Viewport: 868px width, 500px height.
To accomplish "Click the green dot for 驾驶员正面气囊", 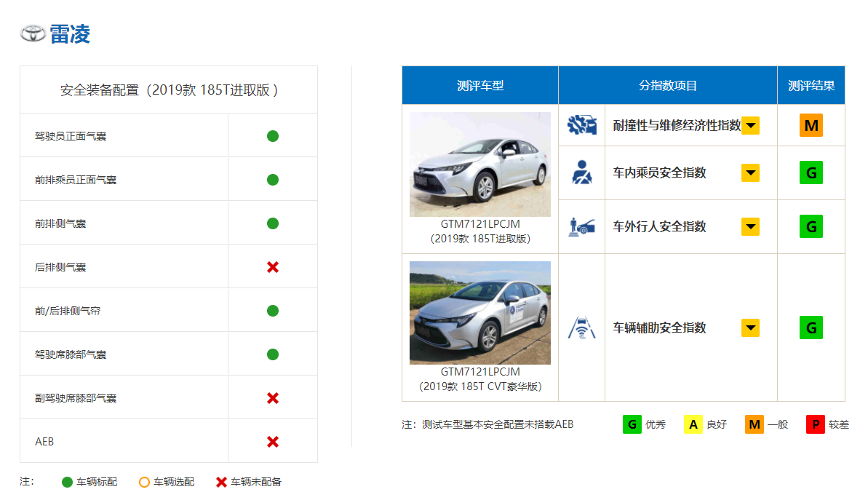I will tap(272, 136).
